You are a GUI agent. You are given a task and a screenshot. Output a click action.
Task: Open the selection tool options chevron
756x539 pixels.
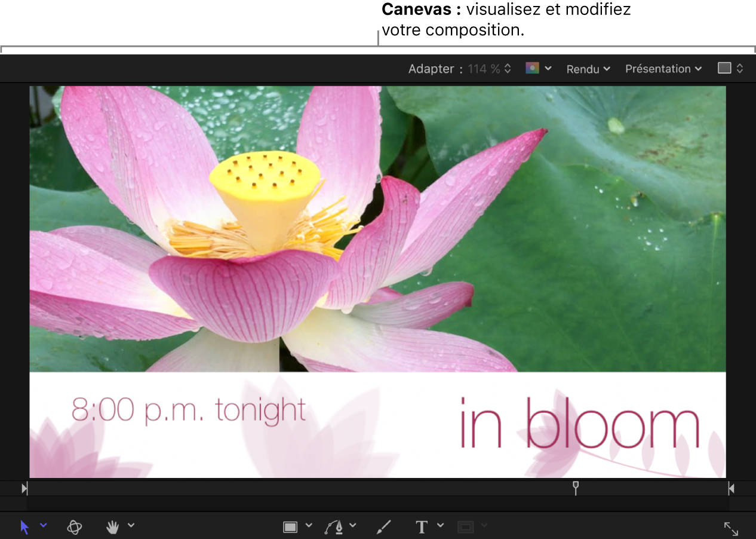pos(44,526)
